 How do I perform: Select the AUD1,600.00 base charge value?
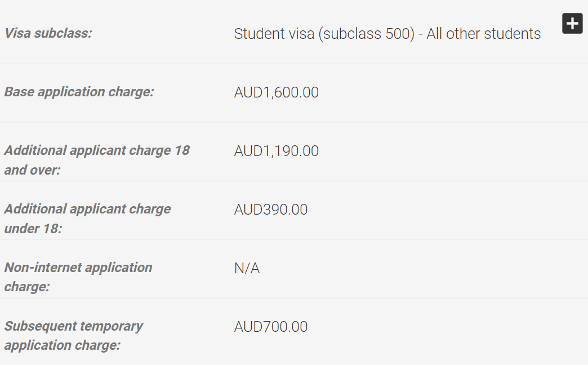point(277,92)
